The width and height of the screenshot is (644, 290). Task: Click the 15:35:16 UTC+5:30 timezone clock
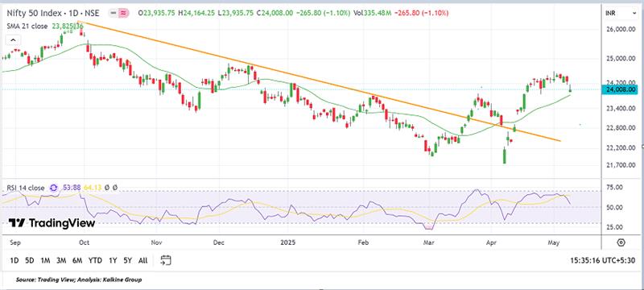coord(602,260)
